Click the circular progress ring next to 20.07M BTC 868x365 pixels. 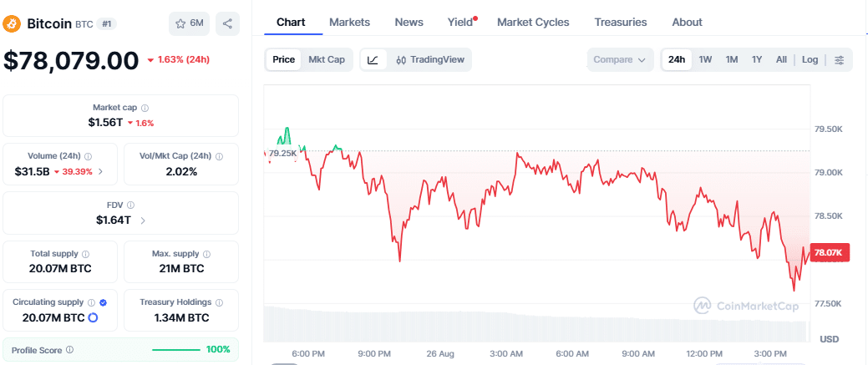pos(93,318)
